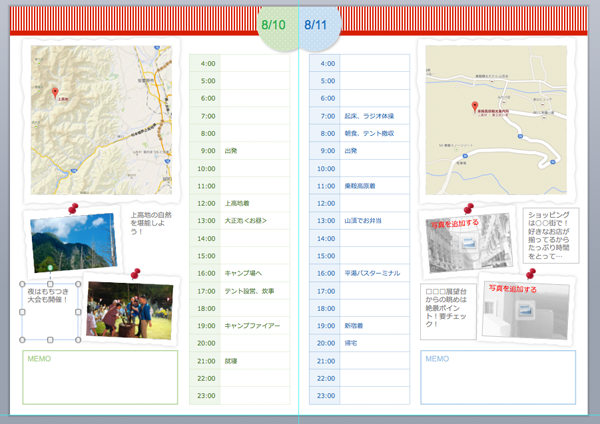The height and width of the screenshot is (424, 600).
Task: Click the red location marker on the 上高地 map
Action: click(x=55, y=93)
